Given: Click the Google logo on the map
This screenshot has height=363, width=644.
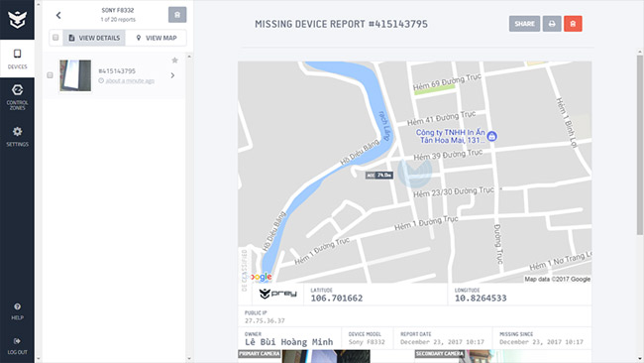Looking at the screenshot, I should tap(261, 277).
